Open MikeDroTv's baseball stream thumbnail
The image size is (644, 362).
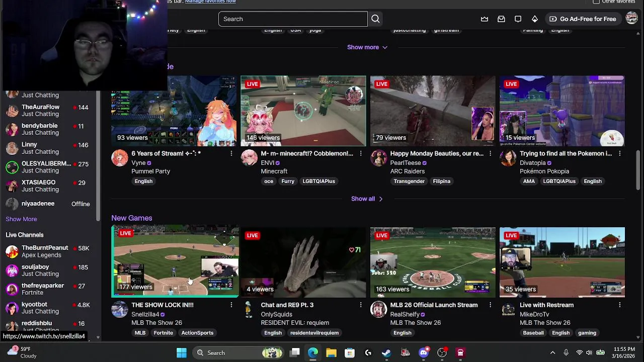pos(562,262)
